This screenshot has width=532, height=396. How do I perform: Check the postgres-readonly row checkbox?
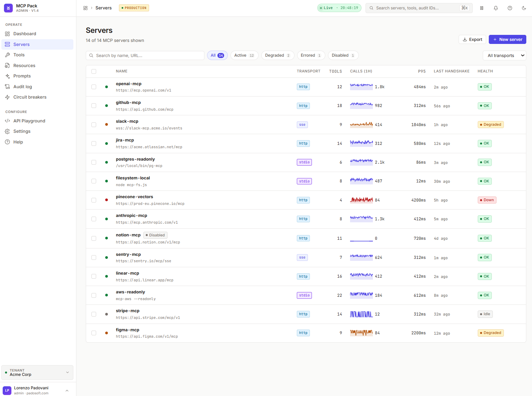coord(94,162)
